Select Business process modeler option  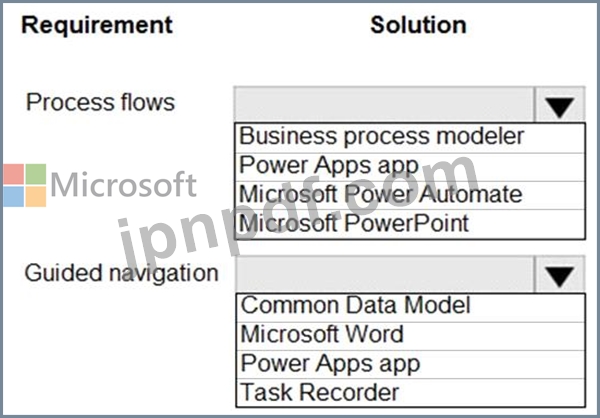(410, 138)
